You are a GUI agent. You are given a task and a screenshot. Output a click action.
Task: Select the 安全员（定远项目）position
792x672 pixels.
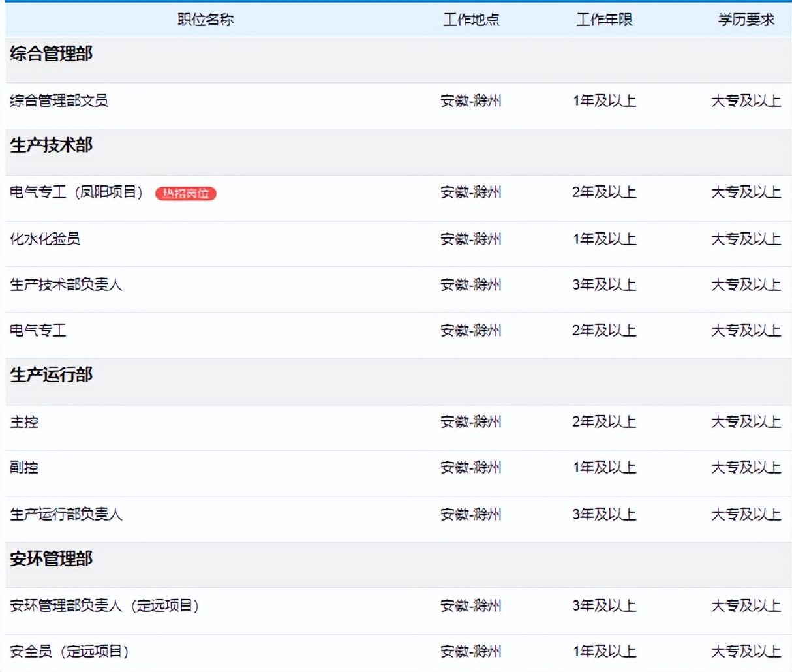pos(67,650)
